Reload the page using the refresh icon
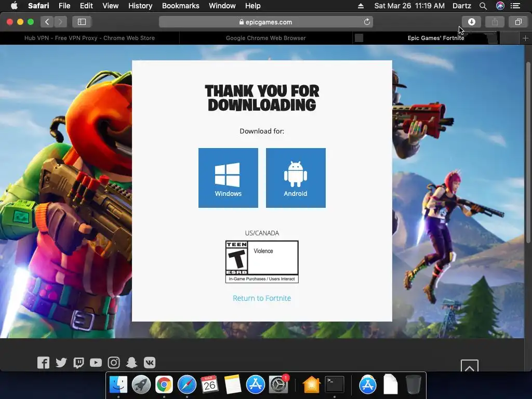 tap(367, 22)
